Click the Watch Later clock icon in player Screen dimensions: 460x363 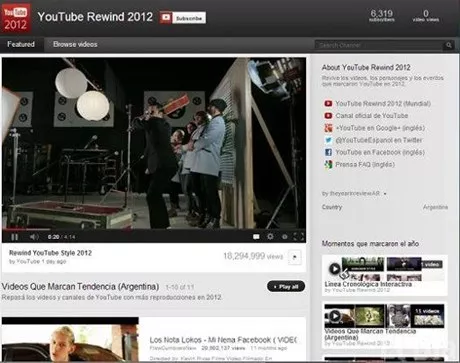(x=285, y=237)
